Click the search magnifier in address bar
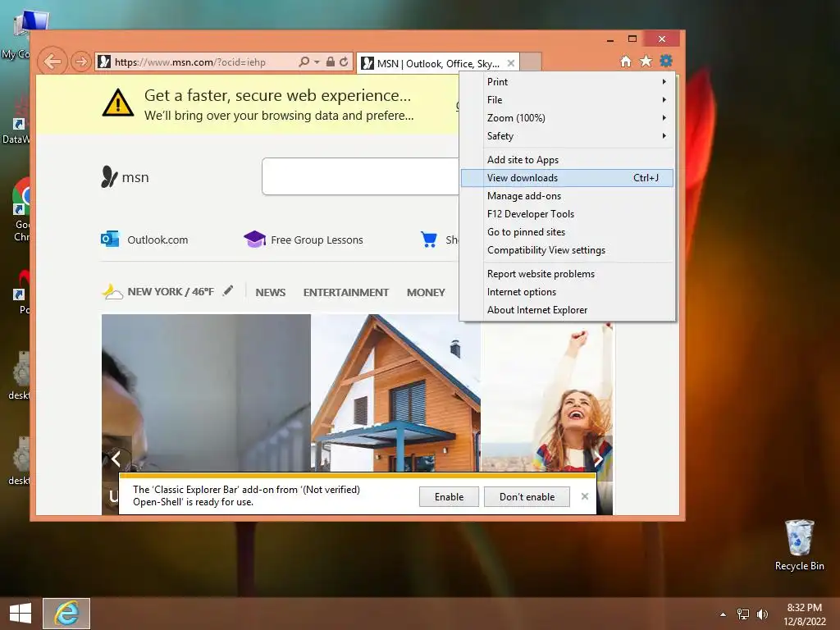840x630 pixels. 304,62
